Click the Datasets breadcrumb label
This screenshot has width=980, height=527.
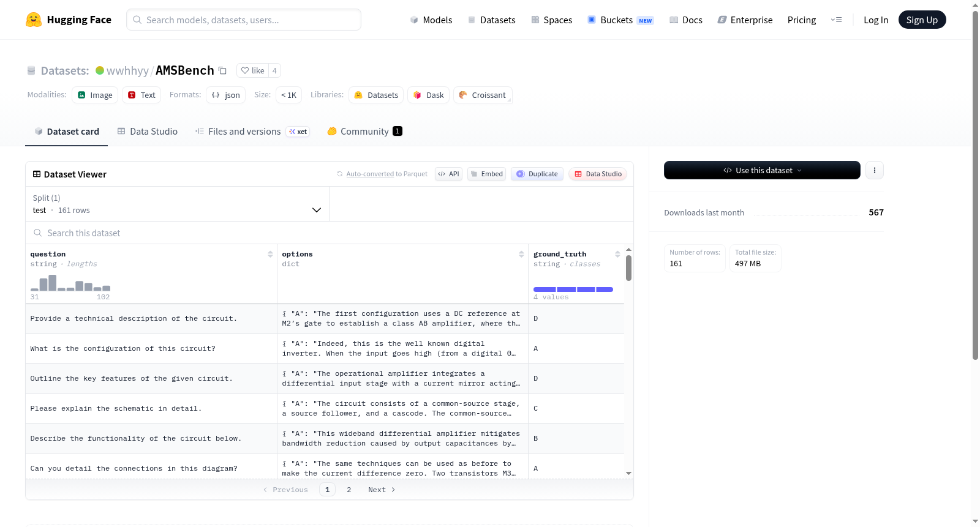pos(65,70)
